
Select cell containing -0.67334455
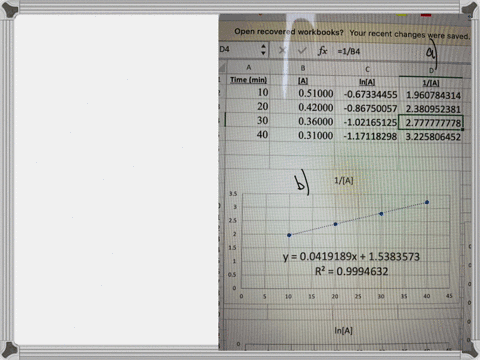click(x=367, y=94)
